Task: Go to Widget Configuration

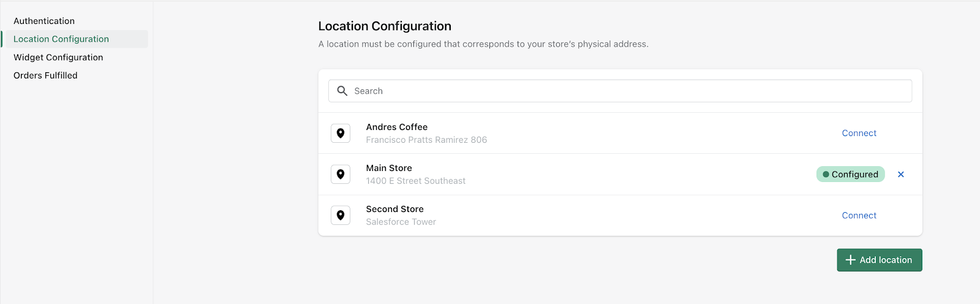Action: coord(58,57)
